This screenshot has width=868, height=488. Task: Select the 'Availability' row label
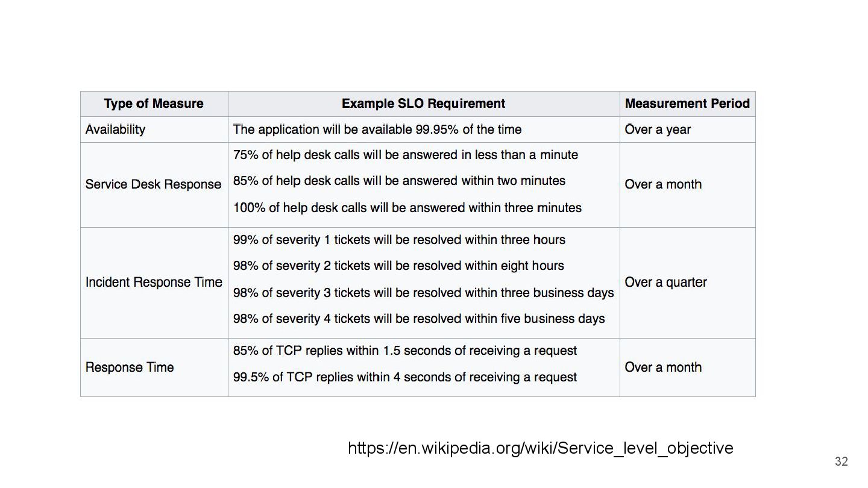[116, 130]
